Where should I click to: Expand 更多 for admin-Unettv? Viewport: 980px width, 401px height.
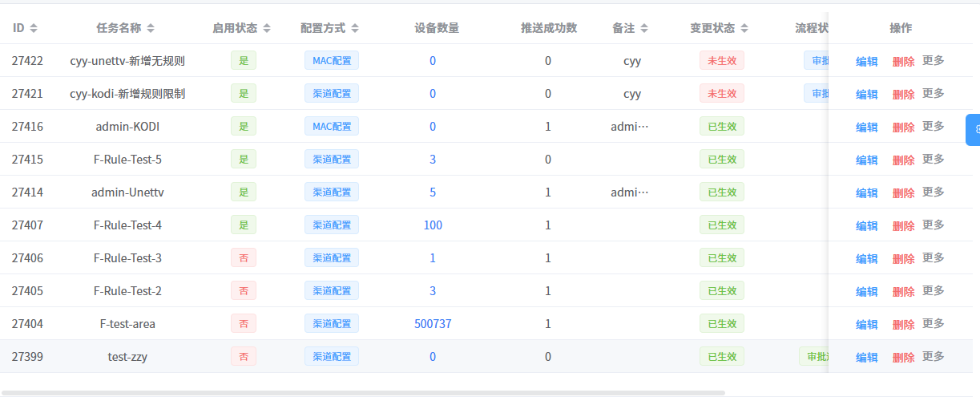coord(934,192)
